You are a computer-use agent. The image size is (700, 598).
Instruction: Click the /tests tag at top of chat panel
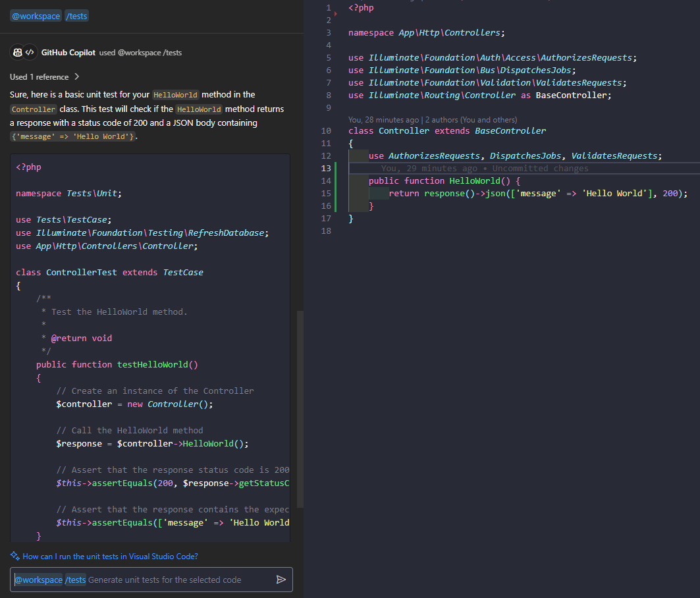(76, 16)
